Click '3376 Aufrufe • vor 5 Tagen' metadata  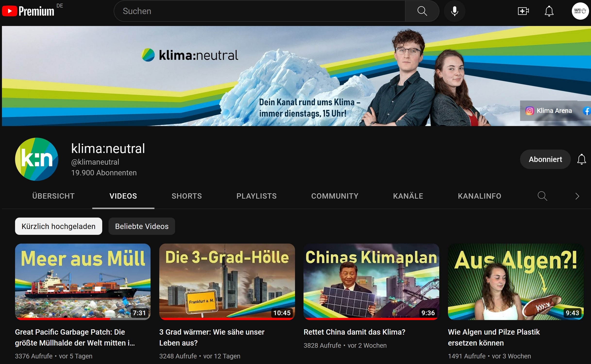coord(54,356)
